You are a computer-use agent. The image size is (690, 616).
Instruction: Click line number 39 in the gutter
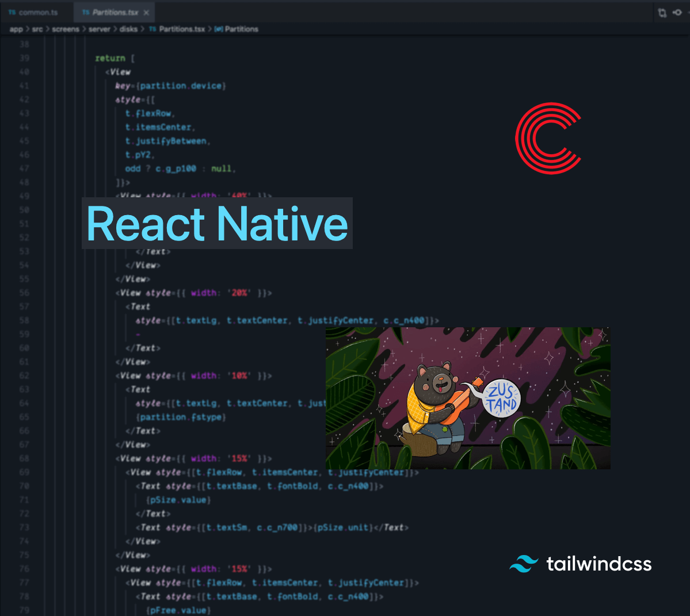(25, 58)
